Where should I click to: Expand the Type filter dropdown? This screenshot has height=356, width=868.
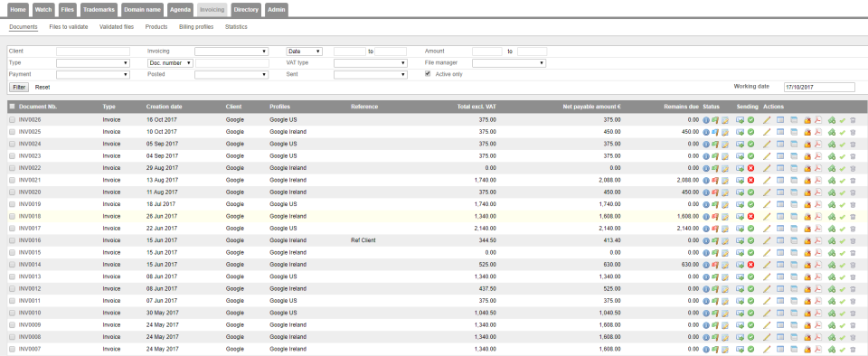click(x=93, y=63)
